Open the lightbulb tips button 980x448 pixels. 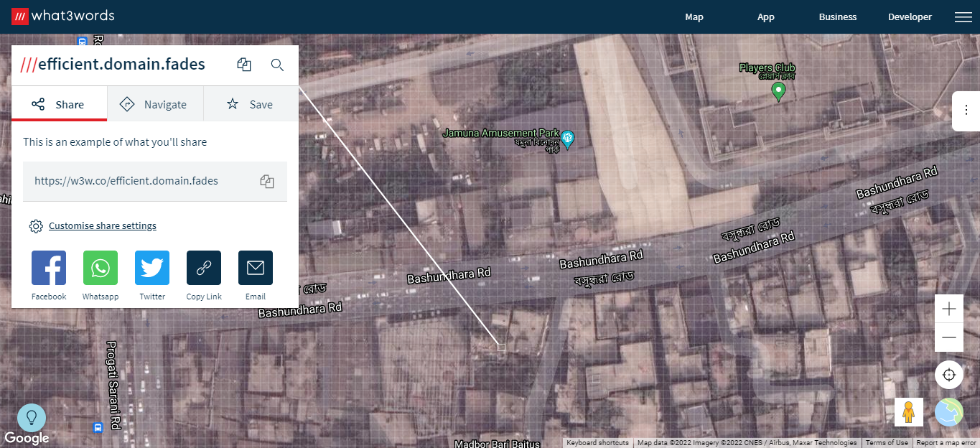pyautogui.click(x=32, y=418)
